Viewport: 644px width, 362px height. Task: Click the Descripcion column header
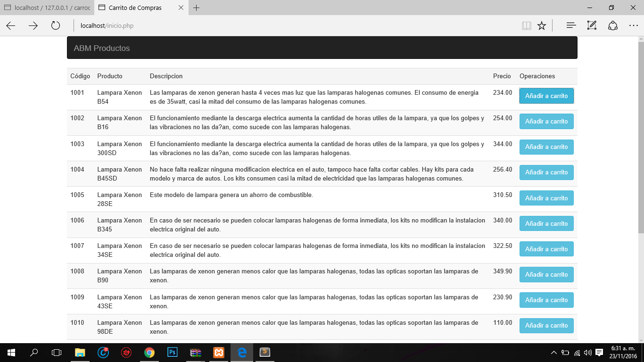(x=166, y=76)
